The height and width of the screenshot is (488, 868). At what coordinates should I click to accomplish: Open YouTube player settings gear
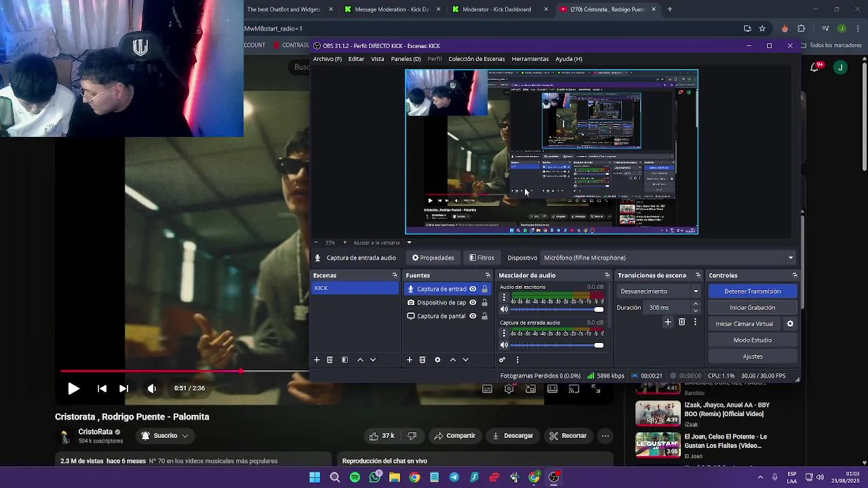509,389
